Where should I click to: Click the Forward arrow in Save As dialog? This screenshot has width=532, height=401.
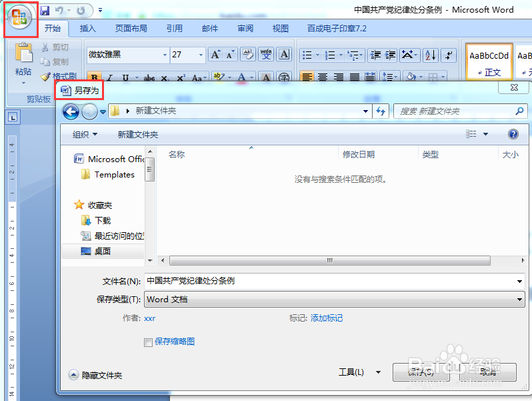[x=89, y=111]
